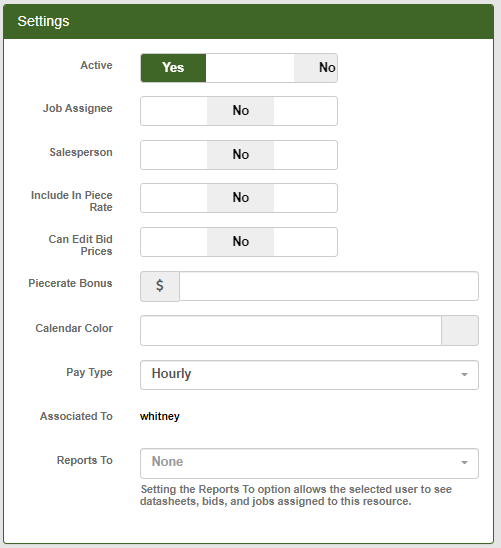Toggle Include In Piece Rate switch

click(x=239, y=198)
